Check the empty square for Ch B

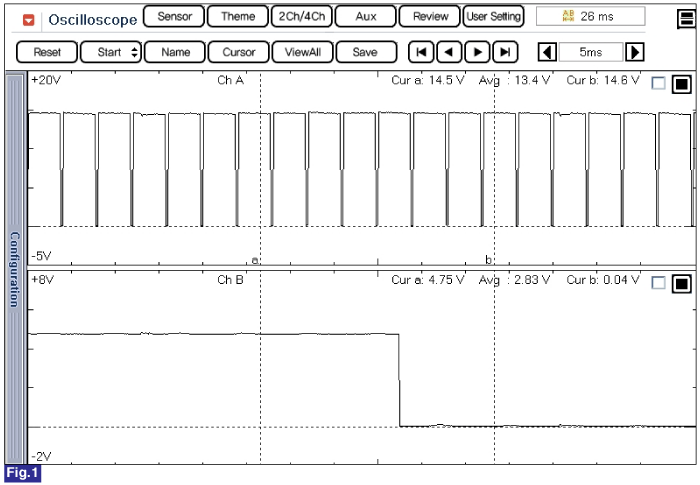coord(658,283)
